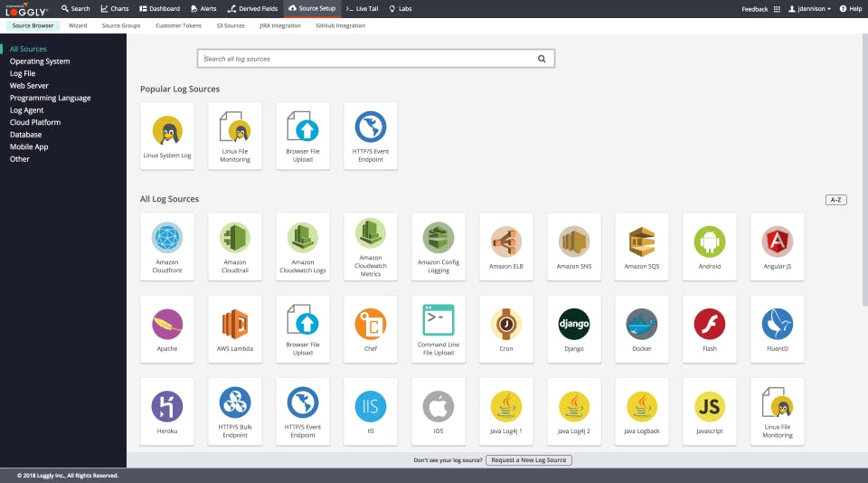Open Dashboard in top navigation
This screenshot has width=868, height=483.
[159, 9]
